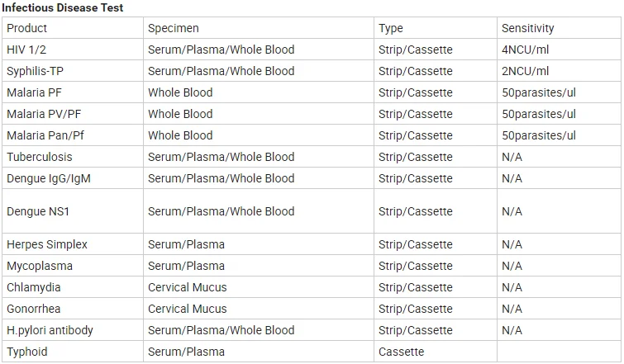Select the Typhoid product cell

[27, 352]
